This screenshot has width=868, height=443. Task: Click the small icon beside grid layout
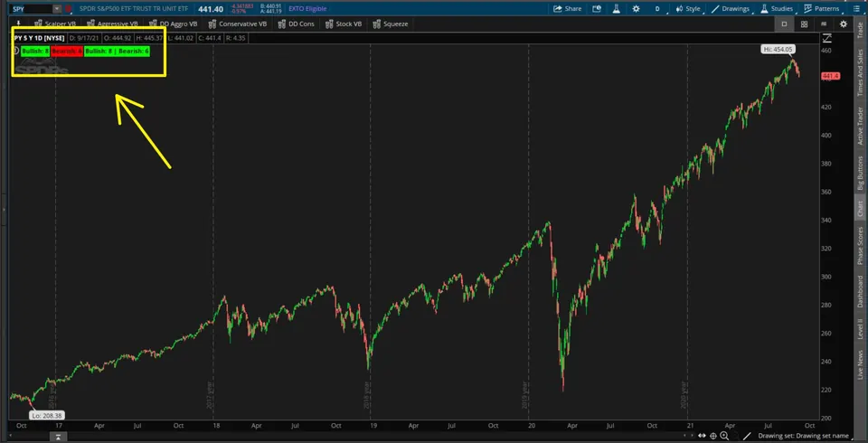coord(824,24)
